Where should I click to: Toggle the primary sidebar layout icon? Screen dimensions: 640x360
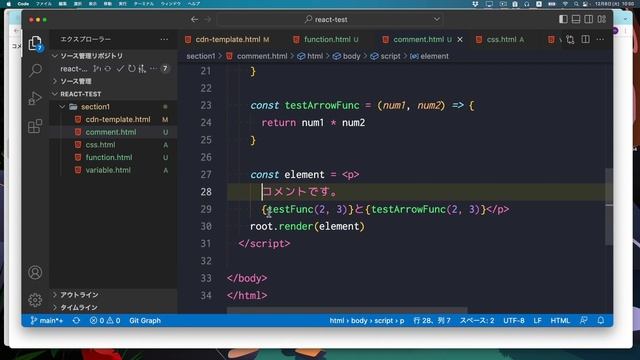(563, 19)
